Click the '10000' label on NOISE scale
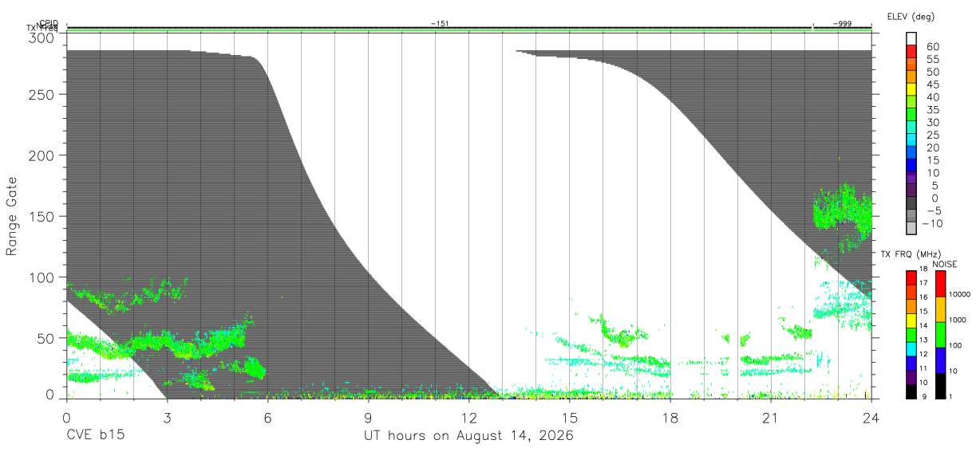This screenshot has height=452, width=980. coord(961,294)
